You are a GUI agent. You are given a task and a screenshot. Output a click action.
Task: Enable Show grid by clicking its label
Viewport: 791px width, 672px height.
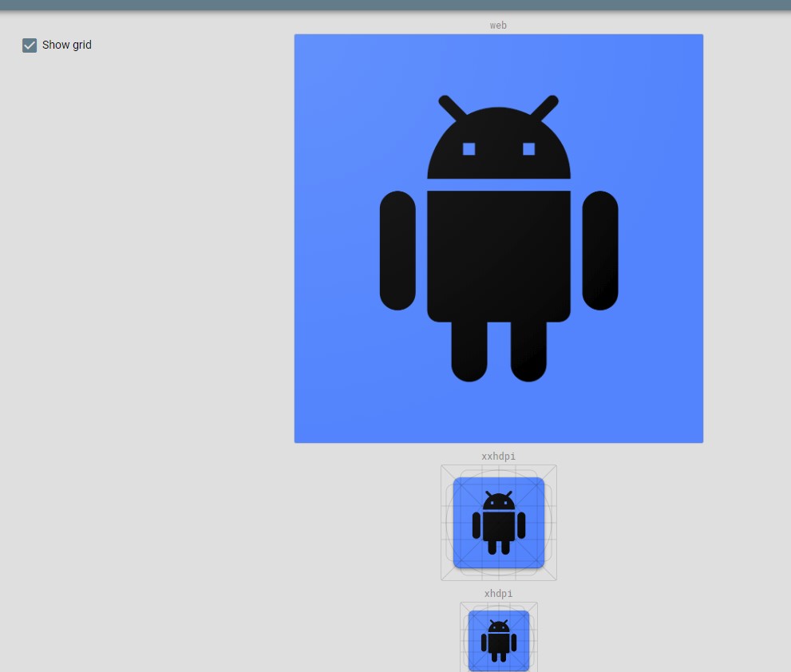click(66, 45)
